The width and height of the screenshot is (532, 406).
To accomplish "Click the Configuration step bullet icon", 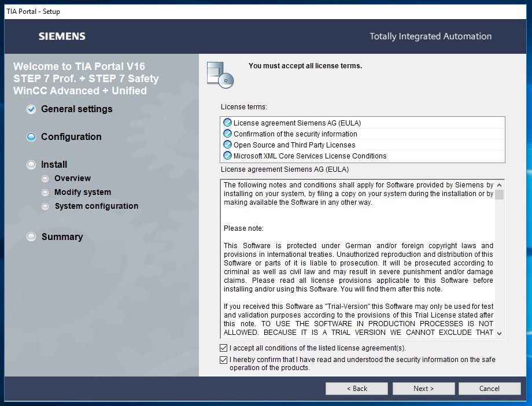I will [x=31, y=137].
